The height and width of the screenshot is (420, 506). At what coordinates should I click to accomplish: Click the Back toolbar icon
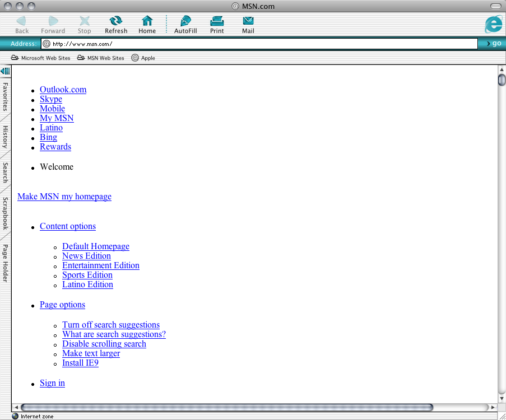(22, 21)
